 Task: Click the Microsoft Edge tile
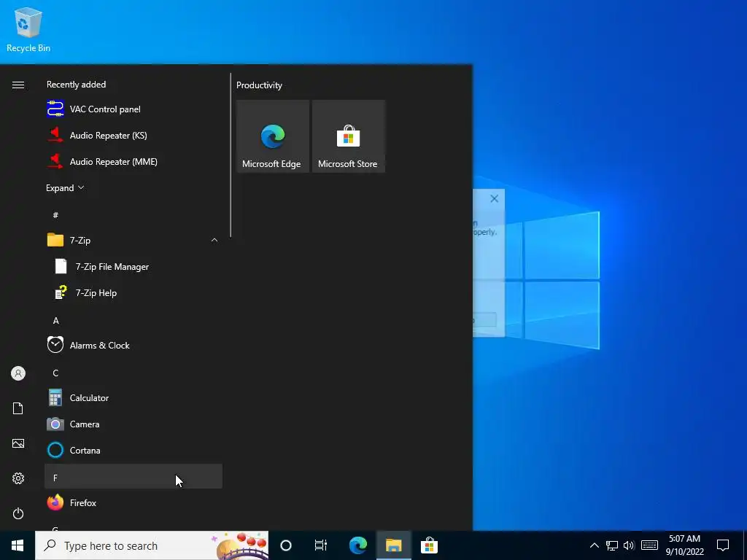(x=273, y=136)
